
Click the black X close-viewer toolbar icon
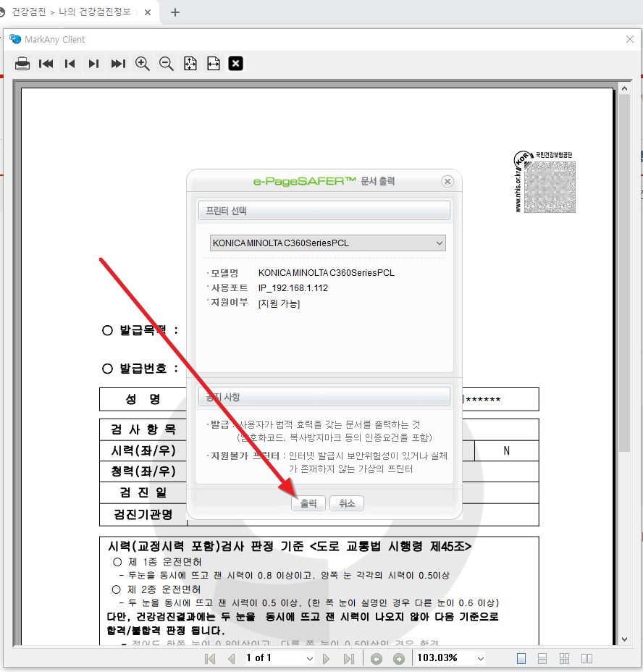pos(236,64)
